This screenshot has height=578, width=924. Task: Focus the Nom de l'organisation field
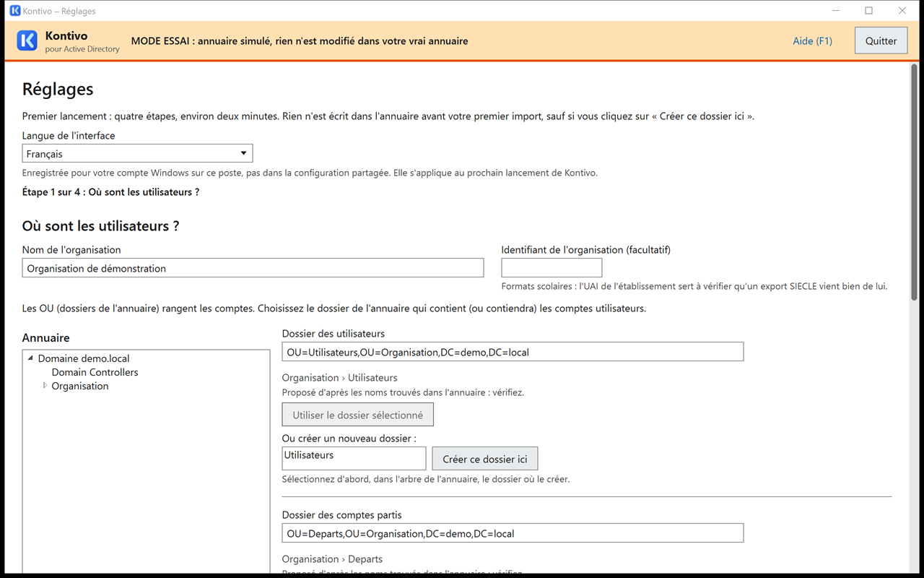(253, 268)
